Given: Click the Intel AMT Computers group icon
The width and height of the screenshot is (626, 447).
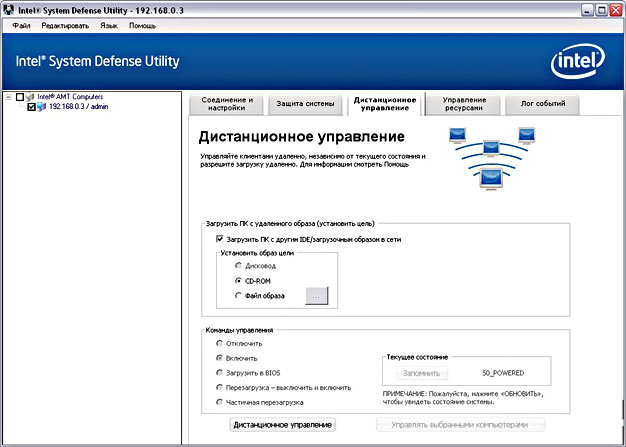Looking at the screenshot, I should (x=31, y=97).
